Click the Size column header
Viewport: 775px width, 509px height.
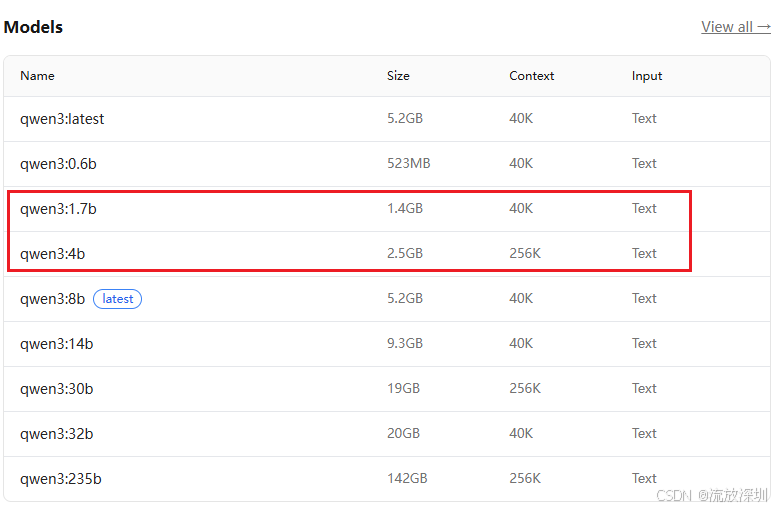pos(398,76)
